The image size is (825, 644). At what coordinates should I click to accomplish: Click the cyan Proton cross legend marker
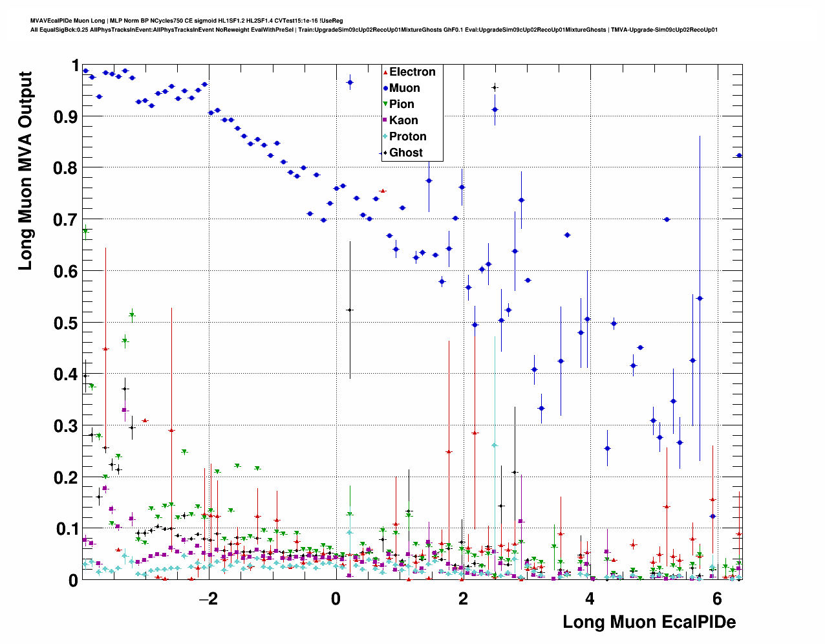[x=385, y=136]
